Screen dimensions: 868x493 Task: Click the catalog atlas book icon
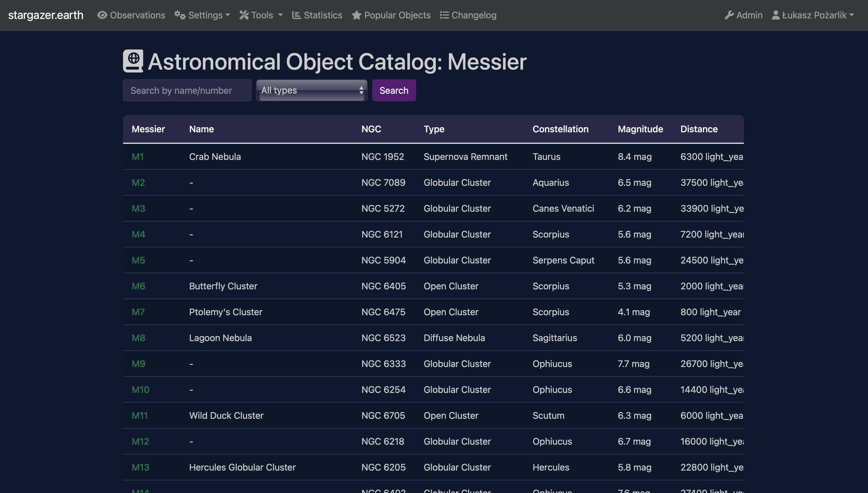click(133, 61)
